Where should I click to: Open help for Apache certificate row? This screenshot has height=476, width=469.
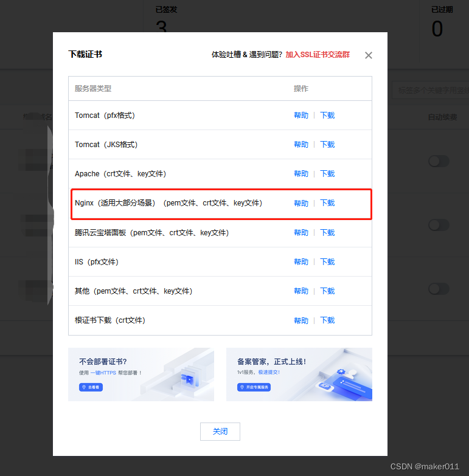(301, 174)
